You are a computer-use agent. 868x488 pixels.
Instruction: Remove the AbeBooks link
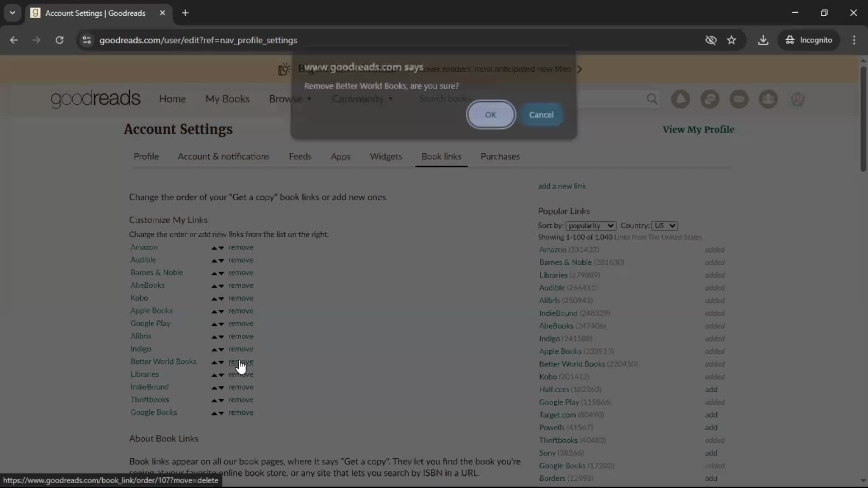point(241,285)
